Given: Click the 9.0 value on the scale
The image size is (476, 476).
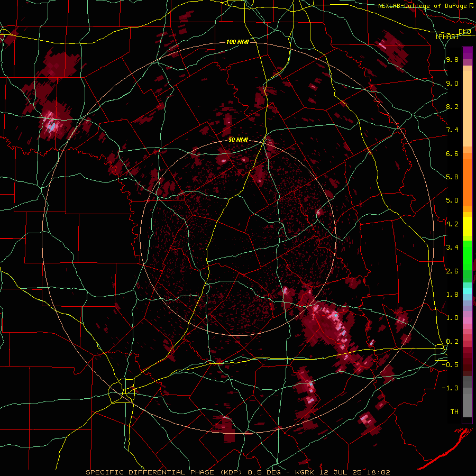Looking at the screenshot, I should point(452,83).
